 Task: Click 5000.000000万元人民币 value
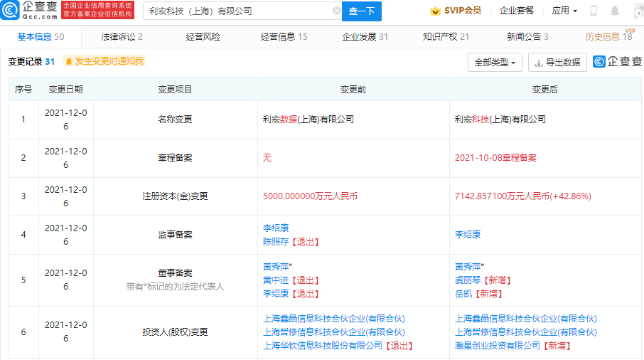(x=310, y=196)
